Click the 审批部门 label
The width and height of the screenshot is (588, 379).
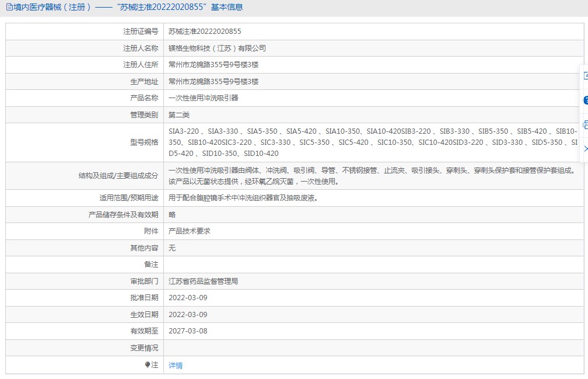[x=144, y=281]
